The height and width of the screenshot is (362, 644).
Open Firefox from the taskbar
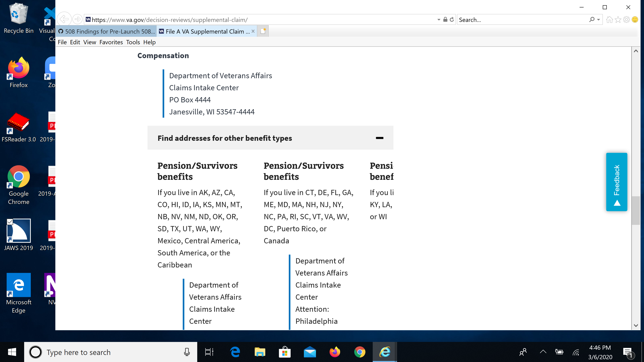[x=334, y=352]
